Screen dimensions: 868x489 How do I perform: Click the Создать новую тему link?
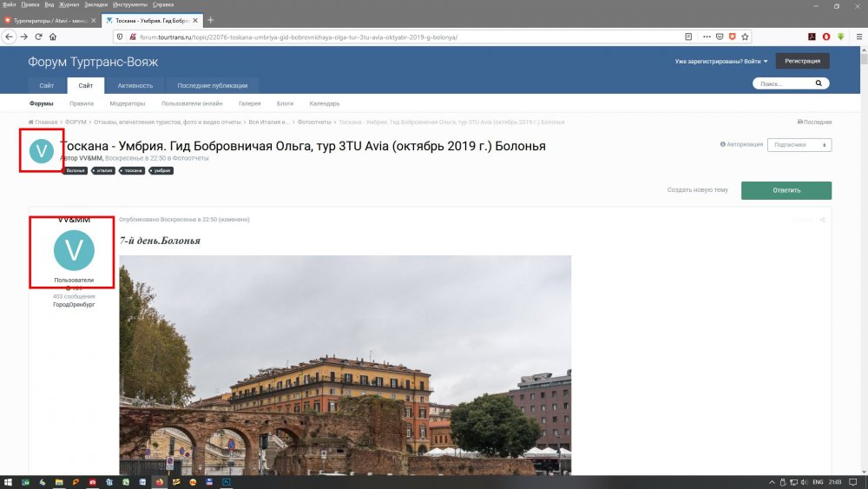click(697, 190)
